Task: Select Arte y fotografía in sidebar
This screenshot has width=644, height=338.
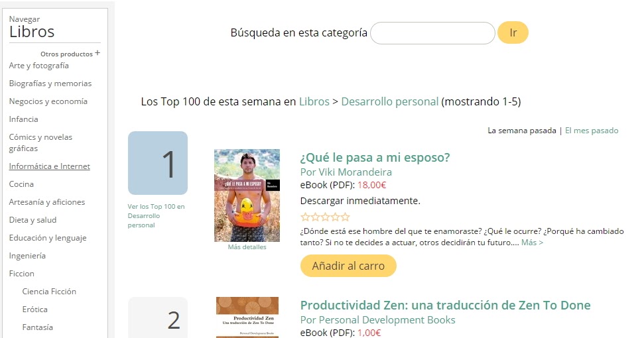Action: point(38,66)
